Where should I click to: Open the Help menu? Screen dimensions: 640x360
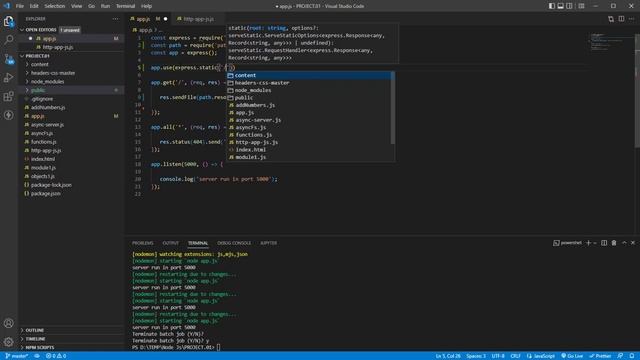point(146,6)
